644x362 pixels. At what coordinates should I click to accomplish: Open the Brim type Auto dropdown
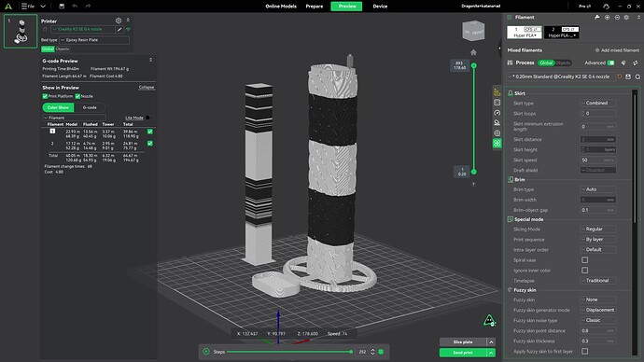597,189
